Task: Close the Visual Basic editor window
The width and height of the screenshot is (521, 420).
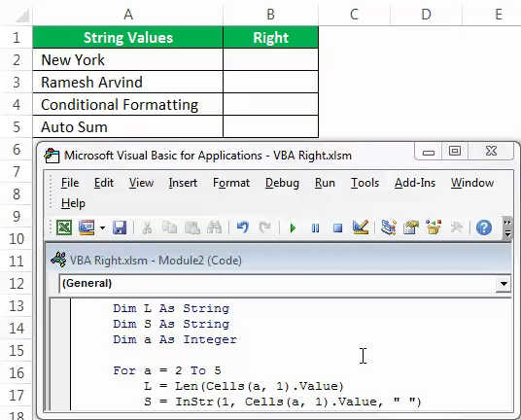Action: pos(491,152)
